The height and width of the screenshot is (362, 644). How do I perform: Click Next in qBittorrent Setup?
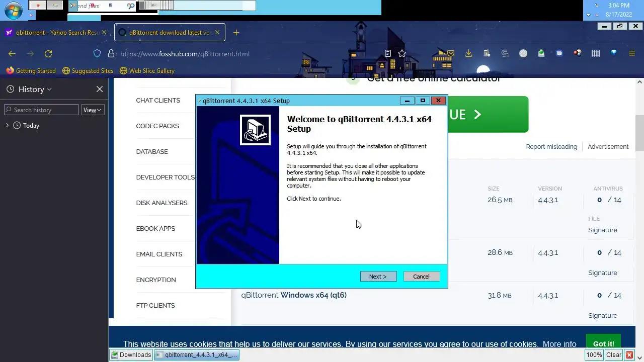point(378,277)
